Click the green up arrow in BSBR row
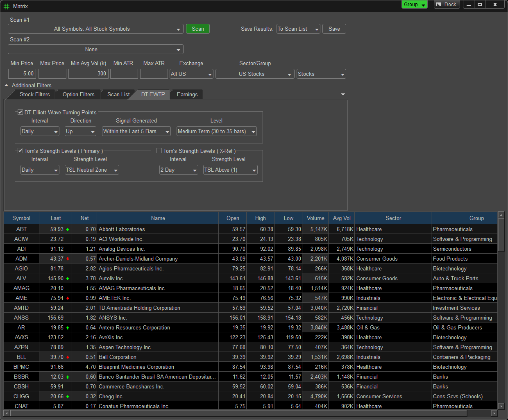 [x=68, y=377]
